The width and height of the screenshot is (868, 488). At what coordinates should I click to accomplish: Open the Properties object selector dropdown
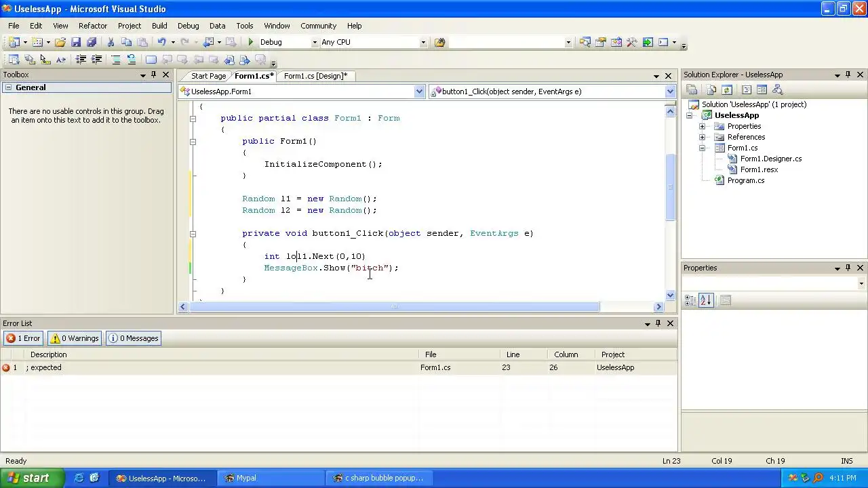click(x=861, y=283)
